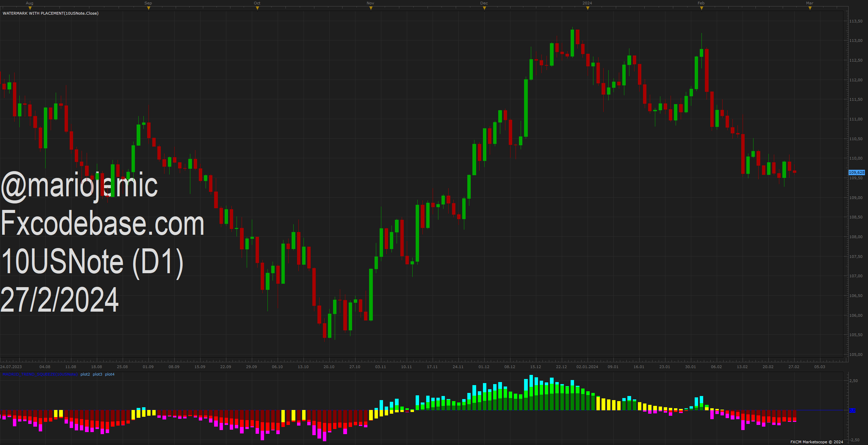The width and height of the screenshot is (868, 445).
Task: Click the 113,50 price axis label
Action: click(856, 21)
